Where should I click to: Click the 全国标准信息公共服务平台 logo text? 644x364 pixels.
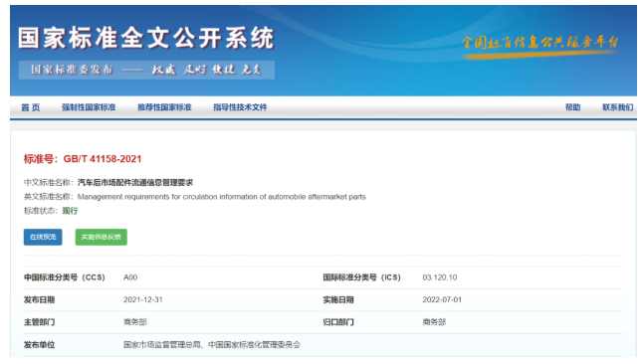pyautogui.click(x=539, y=43)
